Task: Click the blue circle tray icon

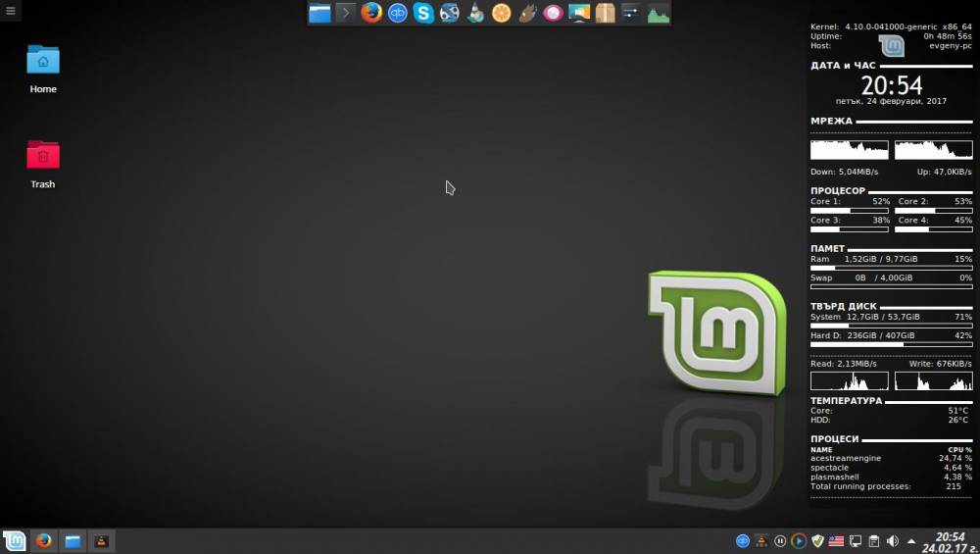Action: 743,541
